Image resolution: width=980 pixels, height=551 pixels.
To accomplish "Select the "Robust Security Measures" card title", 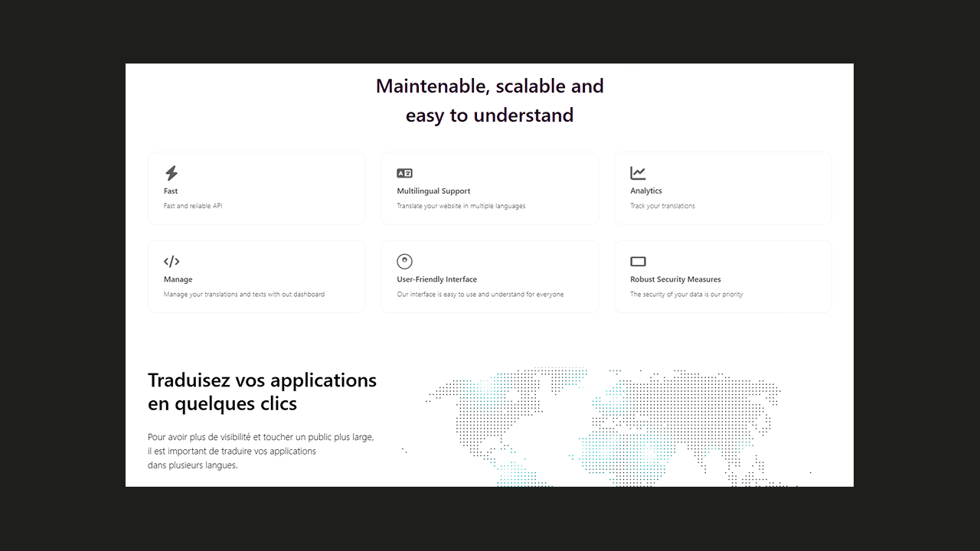I will coord(675,279).
